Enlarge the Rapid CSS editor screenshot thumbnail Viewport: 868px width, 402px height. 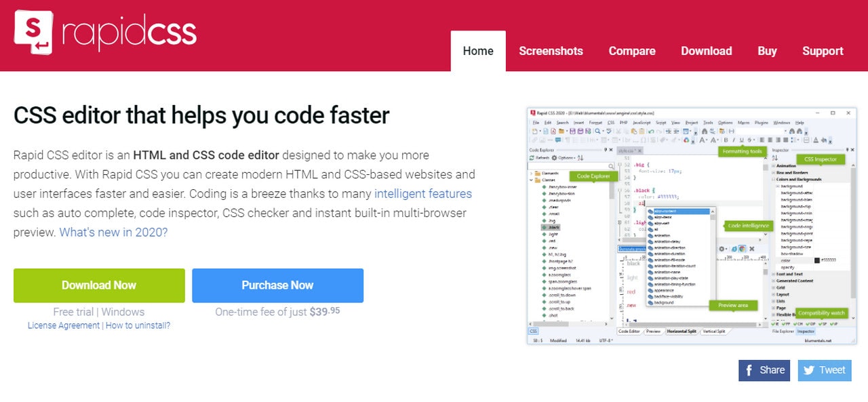click(x=692, y=226)
